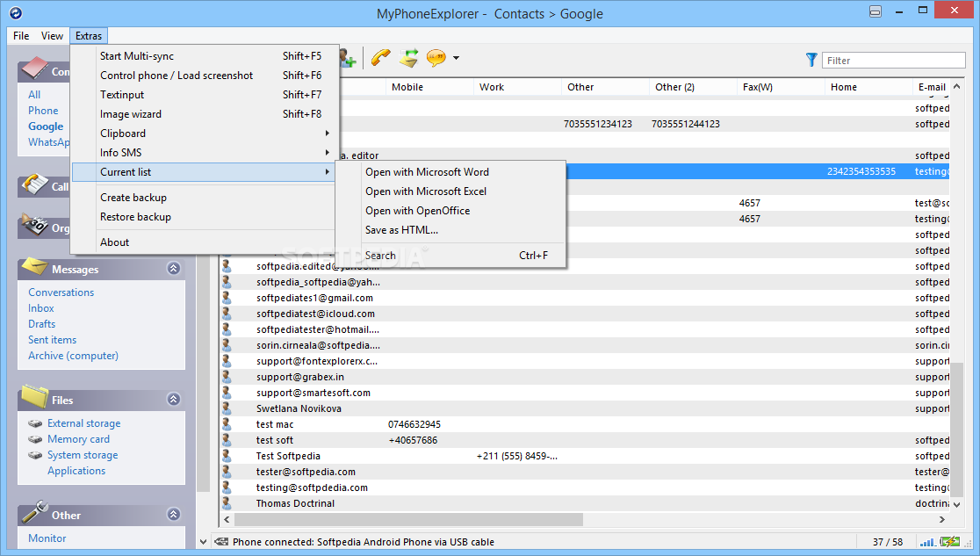The height and width of the screenshot is (556, 980).
Task: Select the Phone contacts link
Action: pos(43,110)
